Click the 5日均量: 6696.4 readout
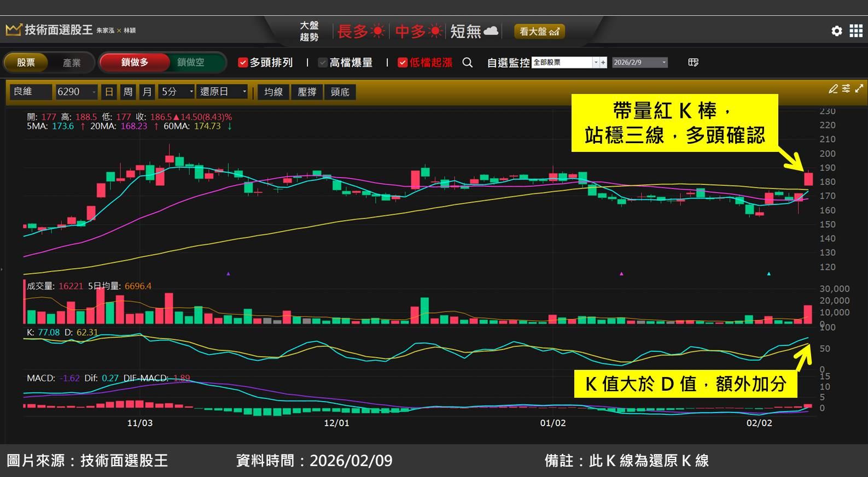The height and width of the screenshot is (477, 868). pos(120,286)
